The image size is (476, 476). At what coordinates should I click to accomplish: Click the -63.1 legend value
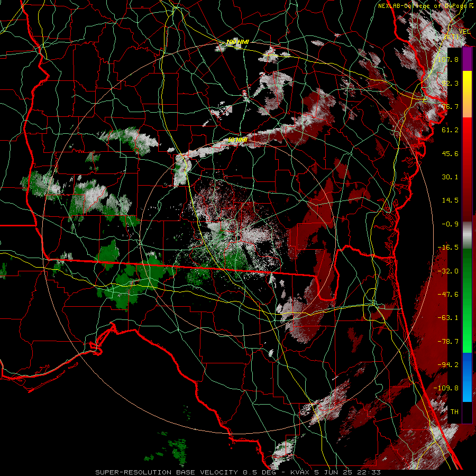point(448,318)
